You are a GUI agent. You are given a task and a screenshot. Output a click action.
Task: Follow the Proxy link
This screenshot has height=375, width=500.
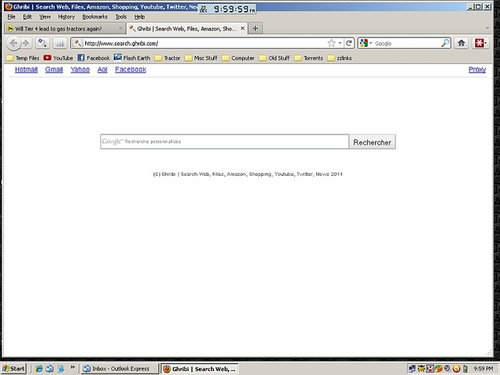tap(477, 69)
